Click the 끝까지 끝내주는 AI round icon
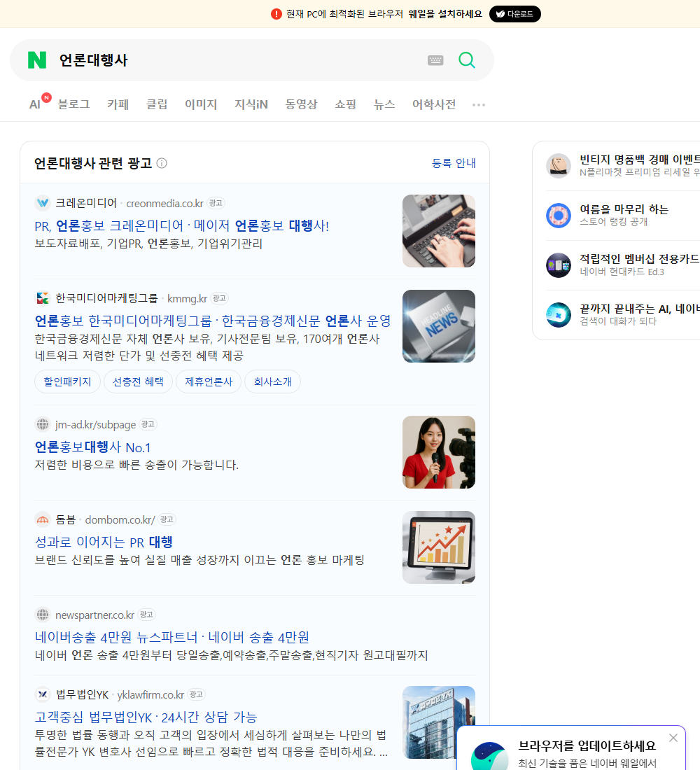 (559, 315)
